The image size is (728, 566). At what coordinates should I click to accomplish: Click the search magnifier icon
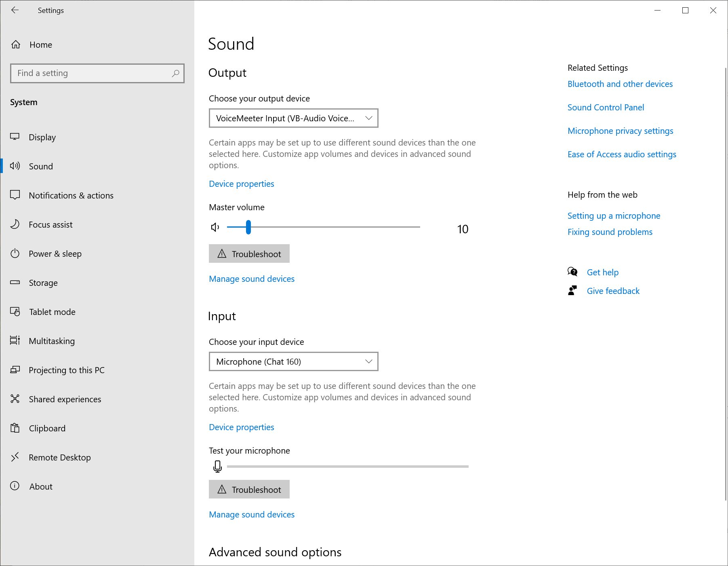pos(175,73)
